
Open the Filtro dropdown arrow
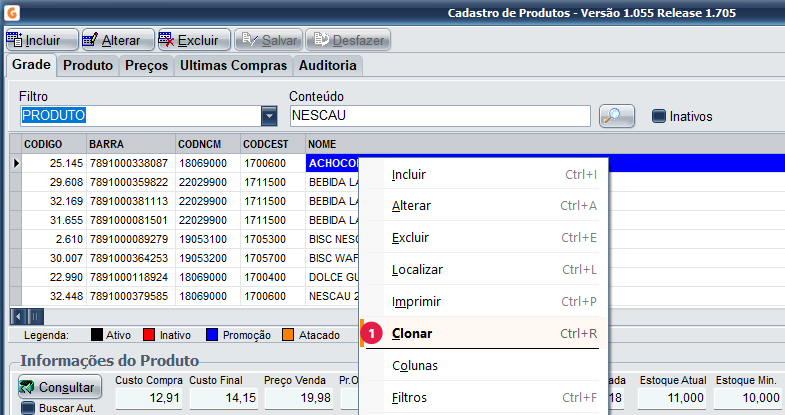(x=269, y=116)
